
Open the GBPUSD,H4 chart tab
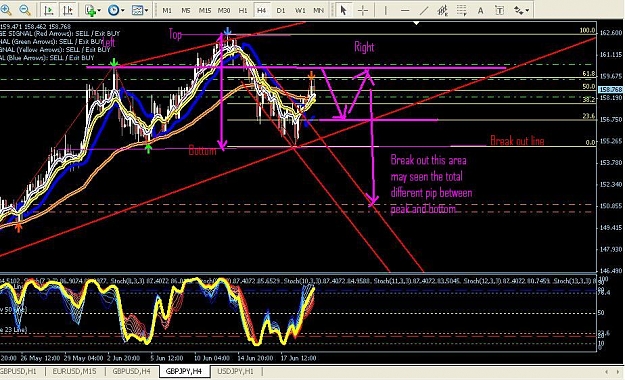click(x=132, y=371)
